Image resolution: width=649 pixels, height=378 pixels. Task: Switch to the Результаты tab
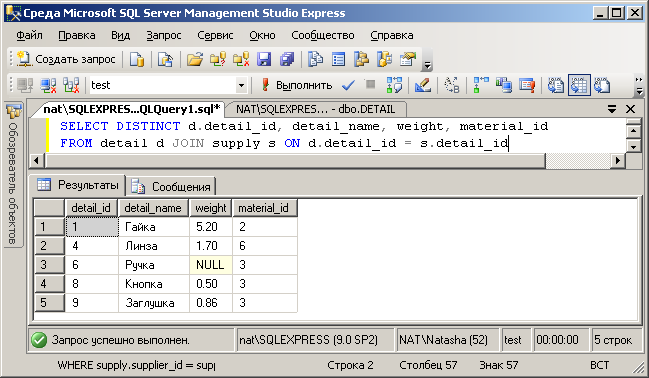pyautogui.click(x=78, y=185)
